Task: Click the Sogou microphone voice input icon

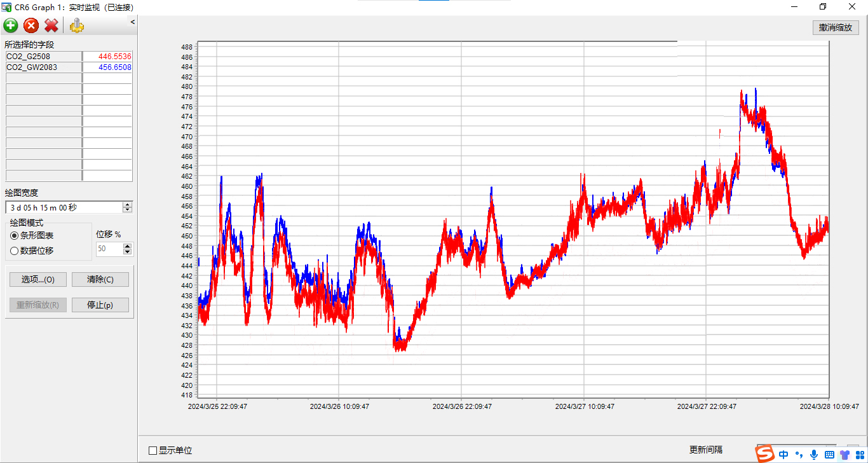Action: [x=814, y=454]
